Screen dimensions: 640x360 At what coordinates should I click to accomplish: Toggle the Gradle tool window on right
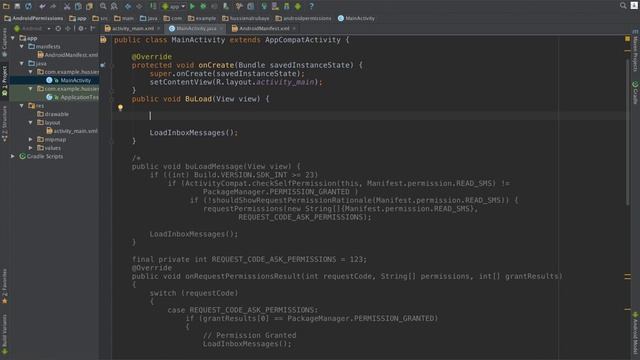[636, 92]
